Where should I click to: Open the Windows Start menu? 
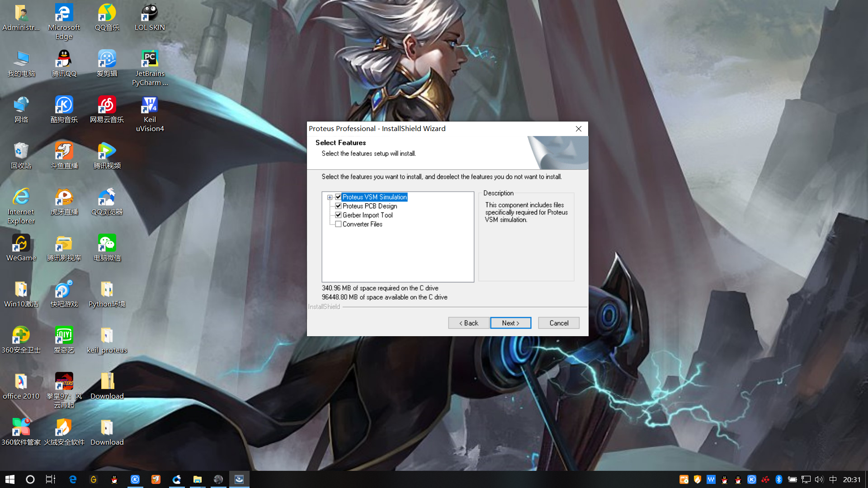[x=10, y=479]
